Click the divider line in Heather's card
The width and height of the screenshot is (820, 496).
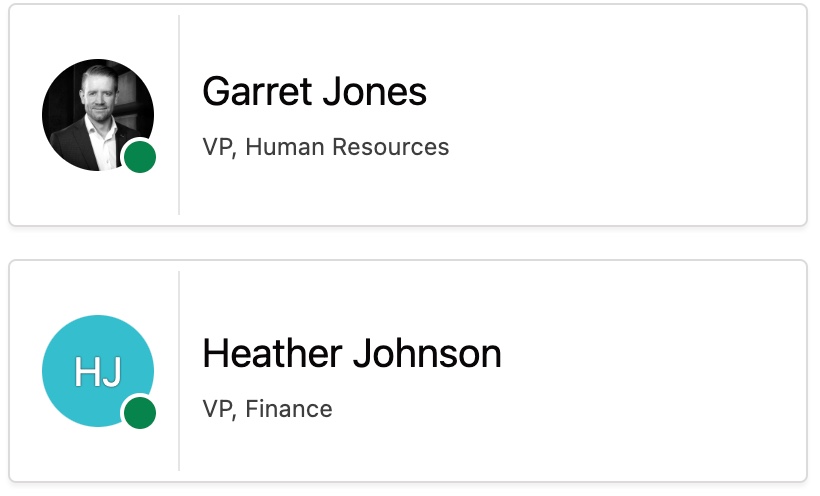pyautogui.click(x=179, y=370)
